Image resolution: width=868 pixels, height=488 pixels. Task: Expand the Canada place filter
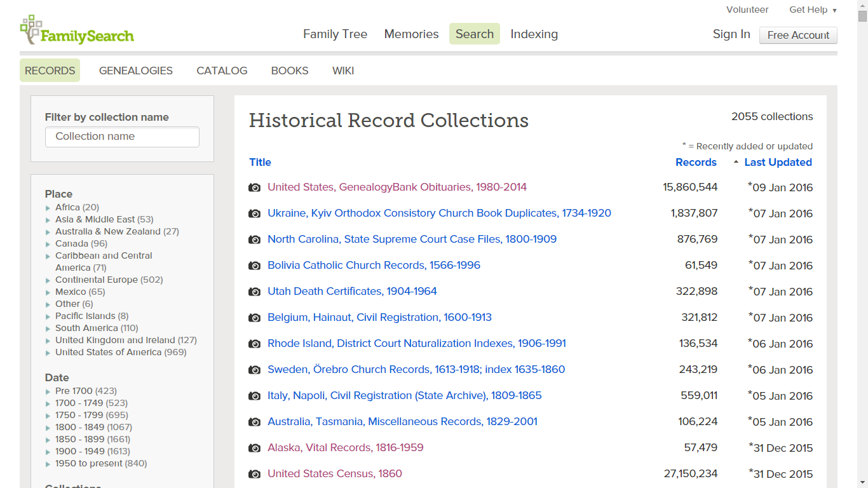pos(48,244)
